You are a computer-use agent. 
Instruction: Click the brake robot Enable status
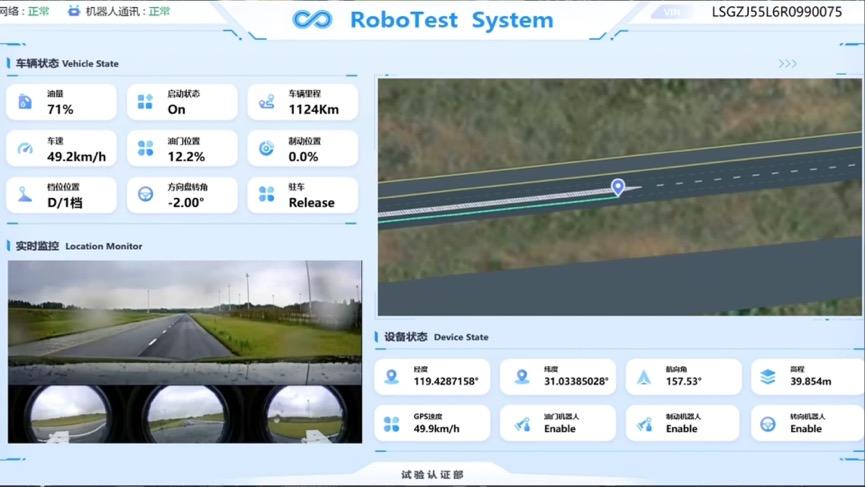coord(682,429)
